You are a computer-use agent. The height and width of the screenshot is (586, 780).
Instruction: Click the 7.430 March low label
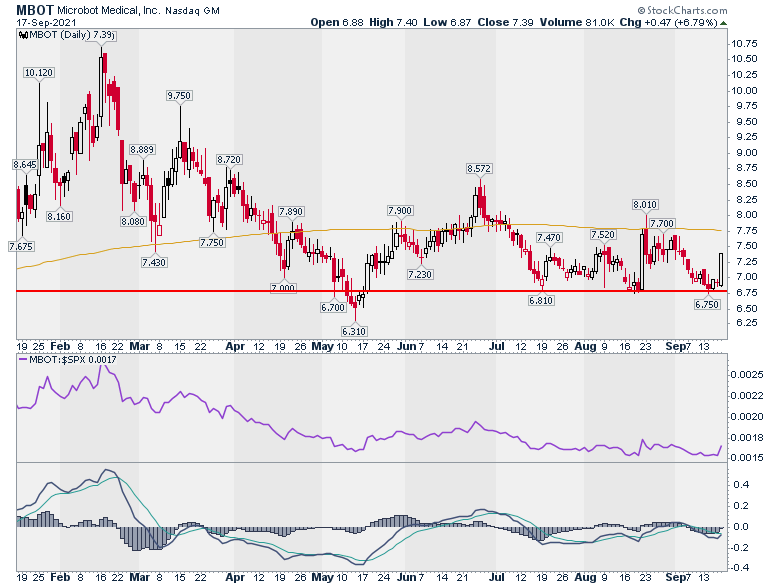(154, 262)
